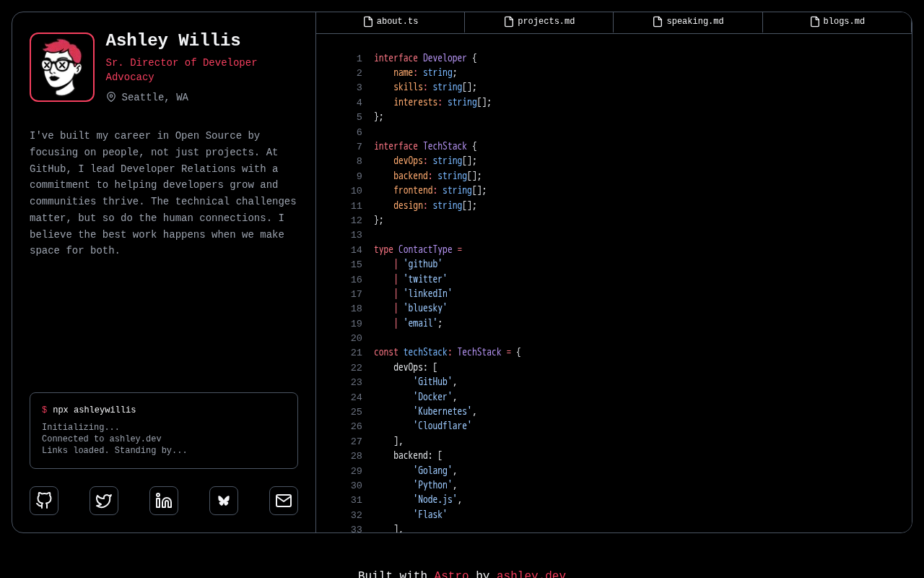The image size is (924, 578).
Task: Click line number 21 in code gutter
Action: pyautogui.click(x=357, y=353)
